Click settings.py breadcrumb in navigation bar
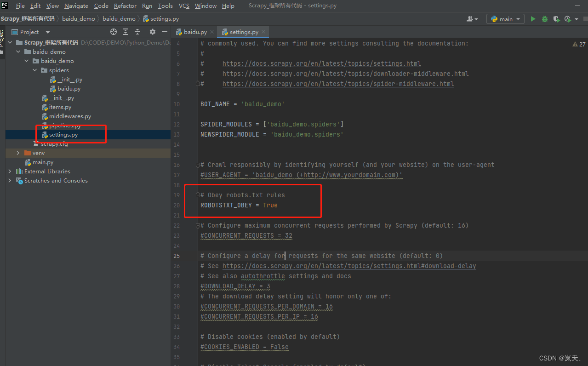 tap(161, 19)
